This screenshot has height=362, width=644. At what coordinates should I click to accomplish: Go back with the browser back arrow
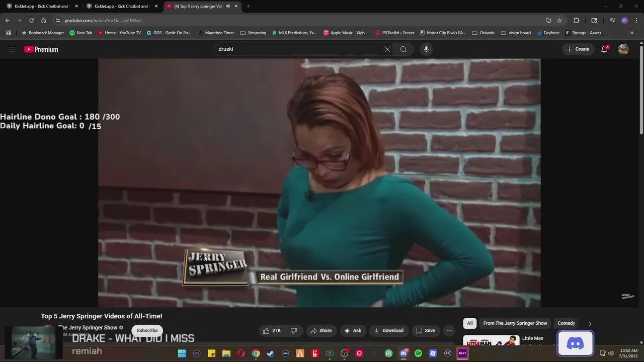(7, 21)
